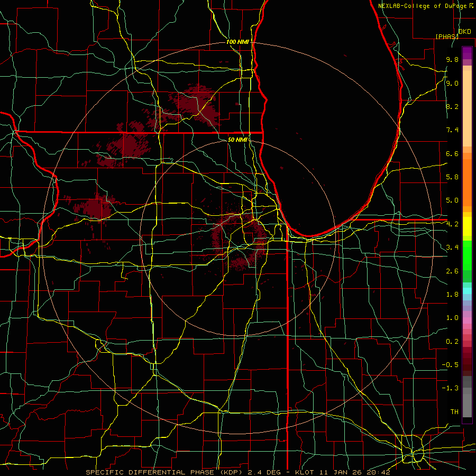Click the 2.6 value on the scale
Screen dimensions: 476x476
click(452, 271)
